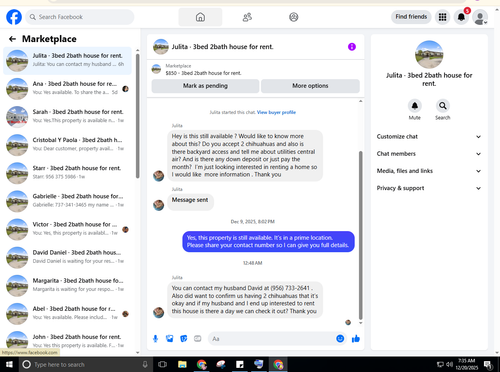This screenshot has width=500, height=372.
Task: Click message mentioning husband David
Action: pyautogui.click(x=245, y=300)
